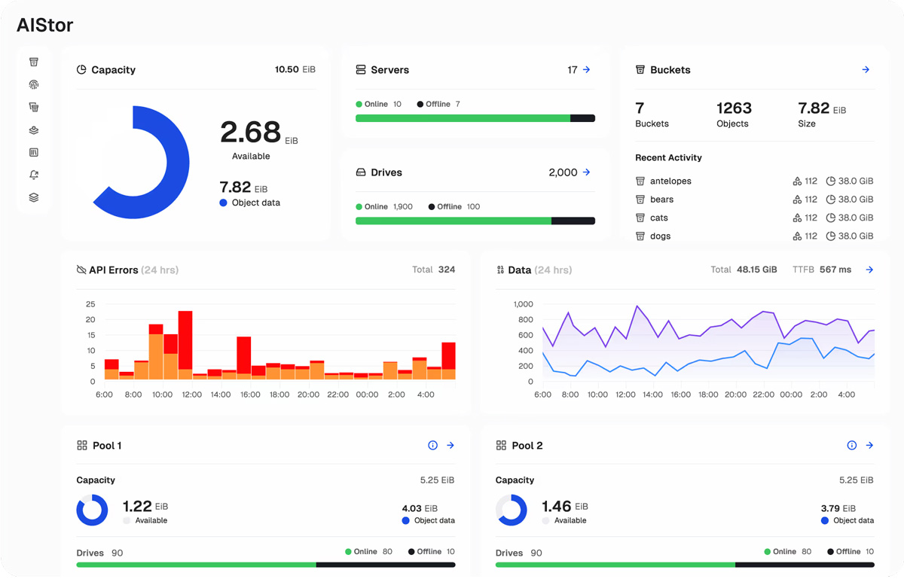Click the library shelf icon in sidebar
The image size is (904, 588).
pyautogui.click(x=34, y=153)
